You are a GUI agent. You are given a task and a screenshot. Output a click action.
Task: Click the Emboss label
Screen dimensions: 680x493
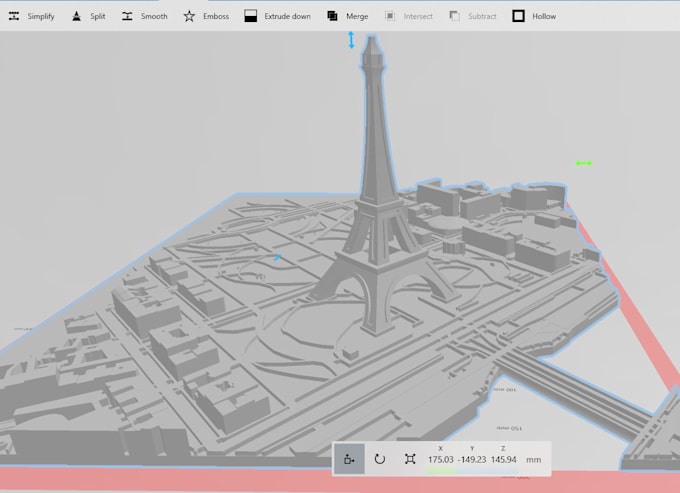tap(216, 16)
